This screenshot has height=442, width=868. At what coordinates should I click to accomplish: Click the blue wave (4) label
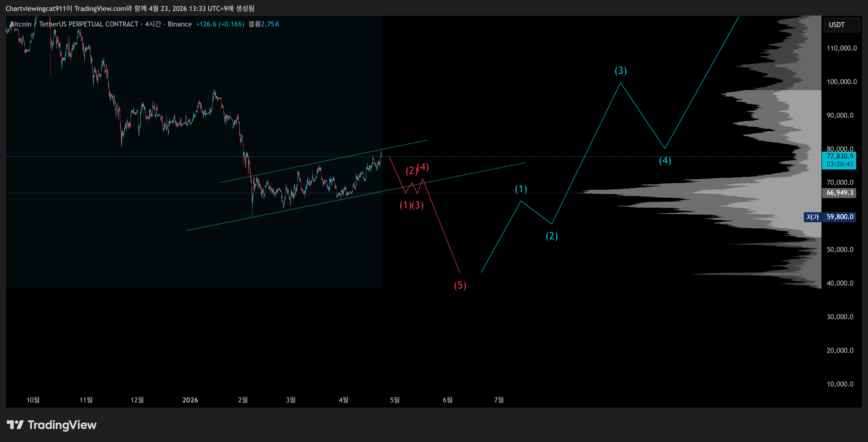pos(665,160)
